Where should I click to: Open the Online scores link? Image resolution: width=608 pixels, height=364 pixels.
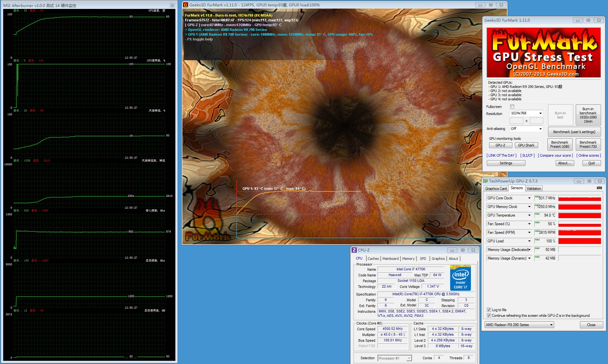589,155
